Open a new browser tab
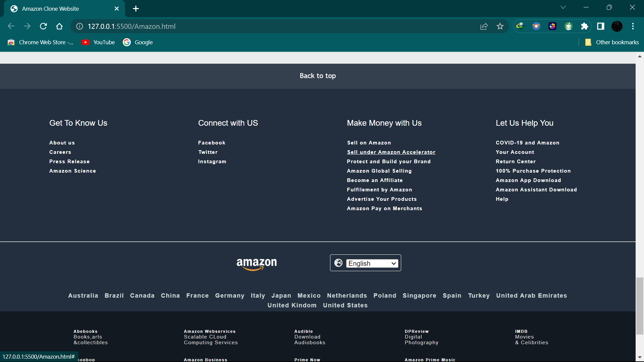 [x=136, y=9]
